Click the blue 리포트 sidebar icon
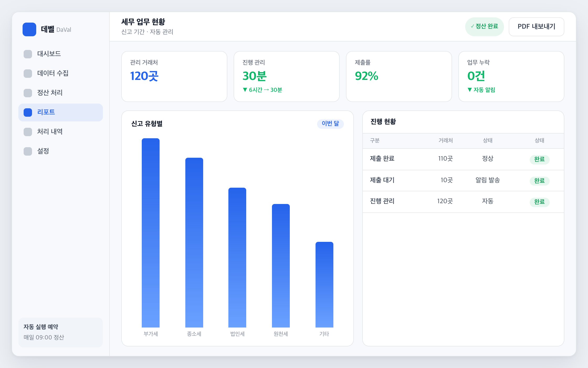The width and height of the screenshot is (588, 368). [28, 113]
